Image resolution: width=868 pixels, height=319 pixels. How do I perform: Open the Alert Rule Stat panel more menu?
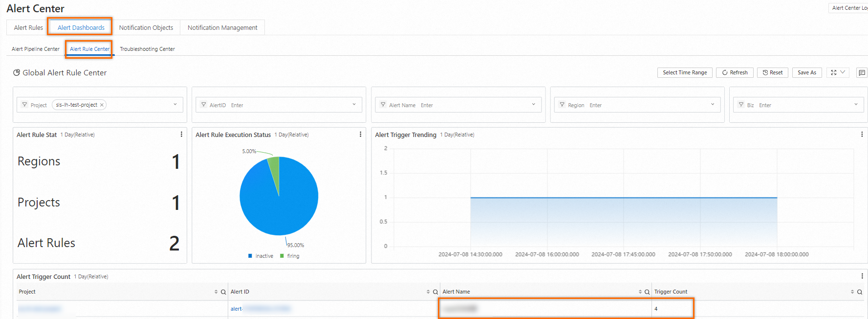coord(181,134)
